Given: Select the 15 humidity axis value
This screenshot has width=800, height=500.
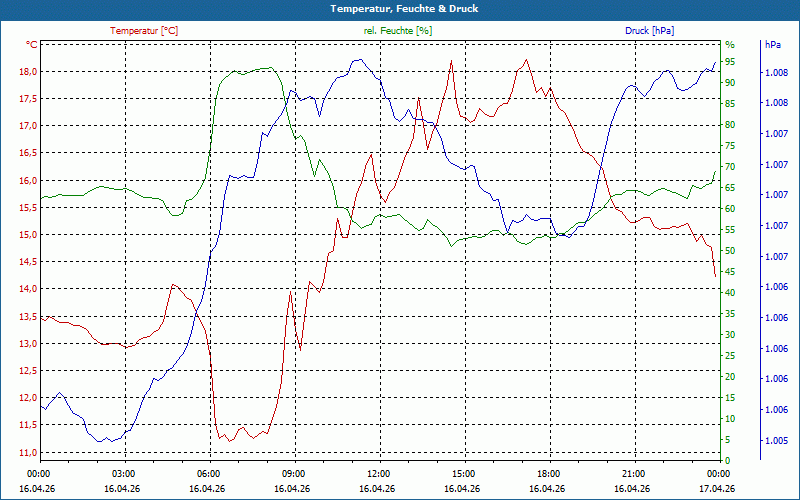Looking at the screenshot, I should (x=730, y=397).
